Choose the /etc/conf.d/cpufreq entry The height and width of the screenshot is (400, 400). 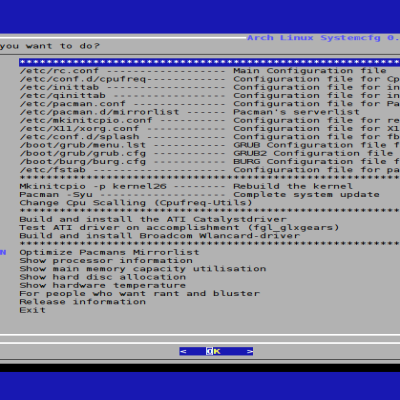pyautogui.click(x=209, y=79)
